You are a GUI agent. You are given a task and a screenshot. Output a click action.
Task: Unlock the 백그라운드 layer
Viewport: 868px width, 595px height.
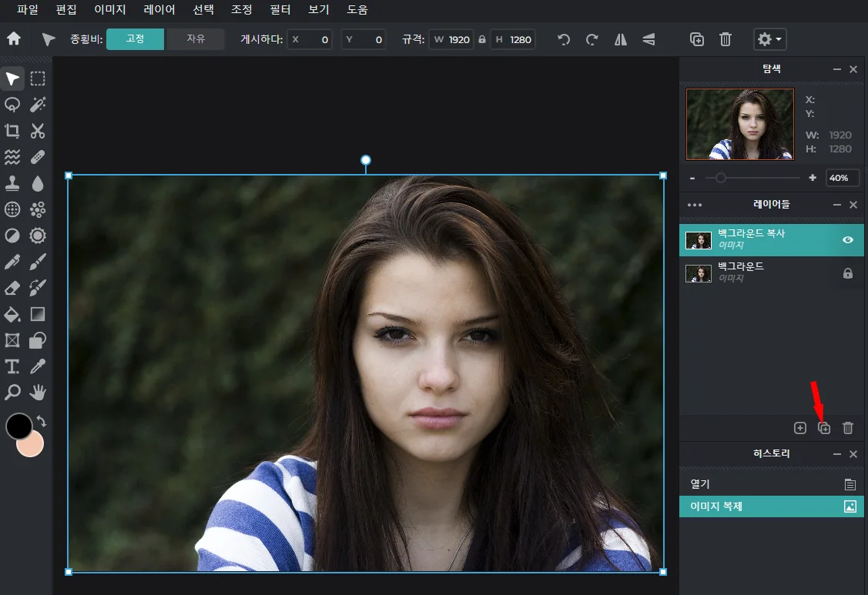tap(847, 273)
